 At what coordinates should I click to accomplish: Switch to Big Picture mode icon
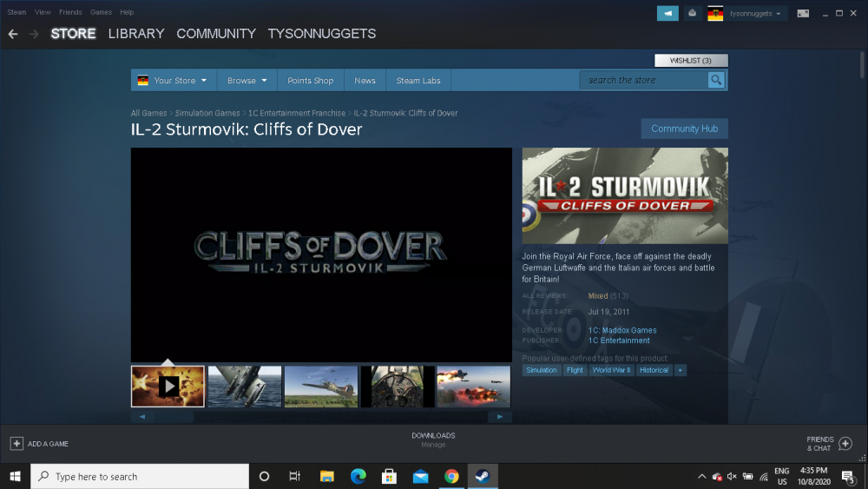803,13
